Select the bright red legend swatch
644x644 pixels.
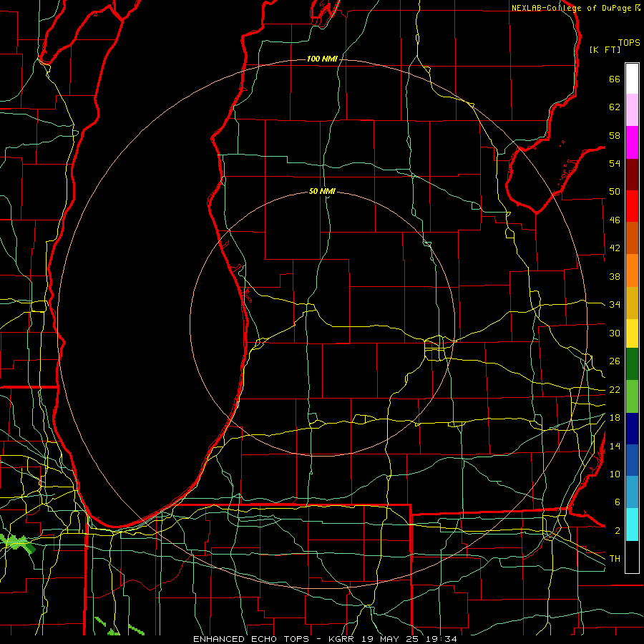[x=632, y=206]
